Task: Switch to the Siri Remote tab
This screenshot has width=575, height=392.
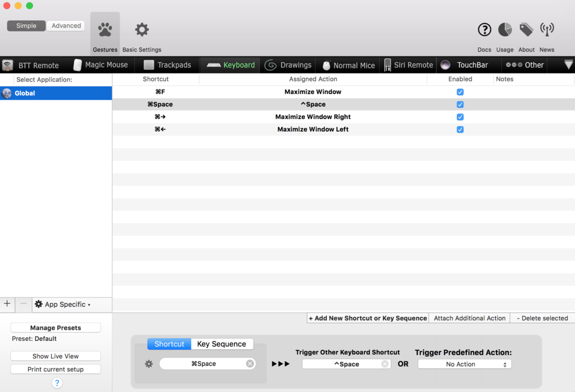Action: pyautogui.click(x=409, y=65)
